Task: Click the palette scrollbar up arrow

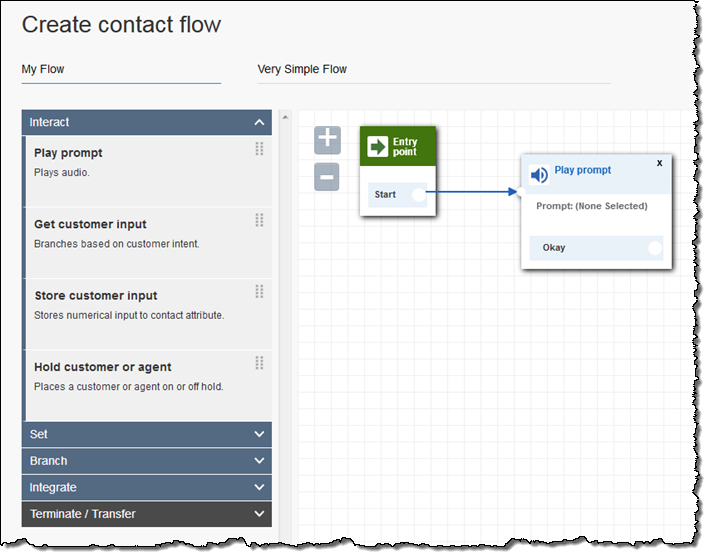Action: point(283,117)
